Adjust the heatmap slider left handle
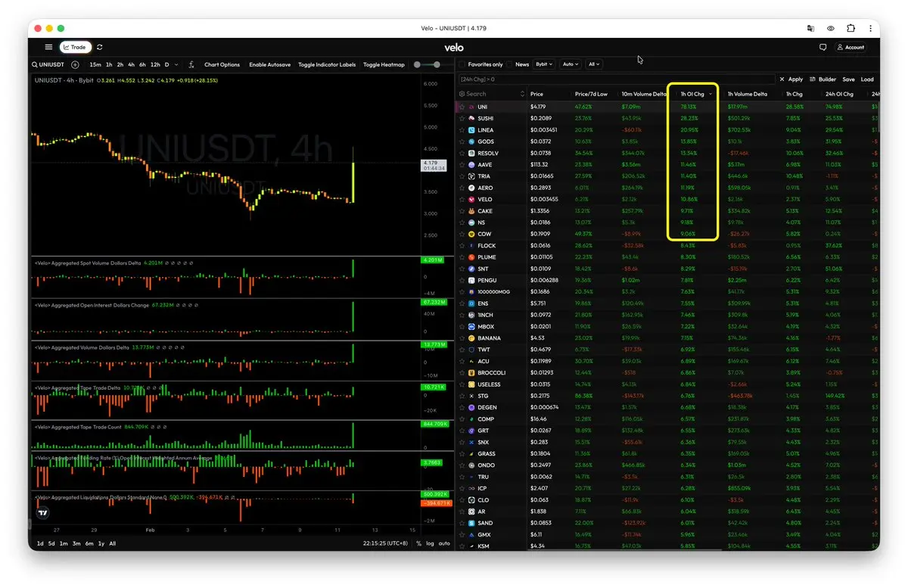Viewport: 908px width, 588px height. (417, 64)
